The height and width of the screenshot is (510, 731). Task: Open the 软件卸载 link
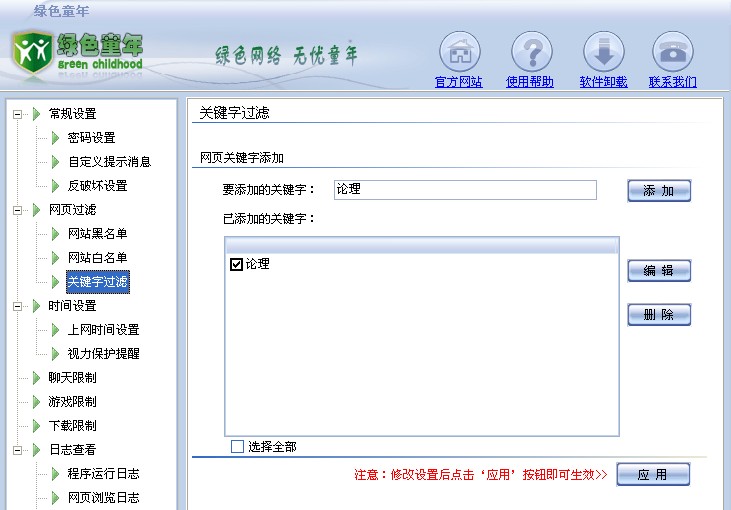[x=603, y=82]
